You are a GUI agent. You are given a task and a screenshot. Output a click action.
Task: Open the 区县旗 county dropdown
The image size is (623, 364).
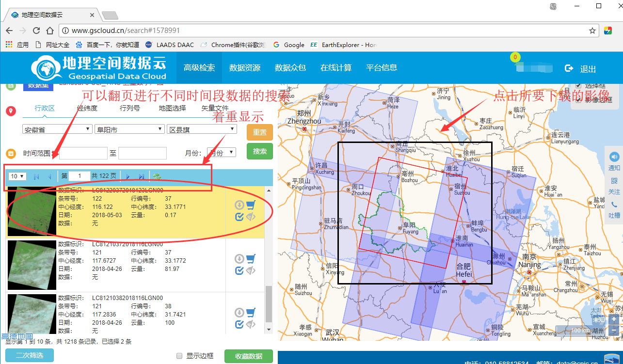pos(201,129)
